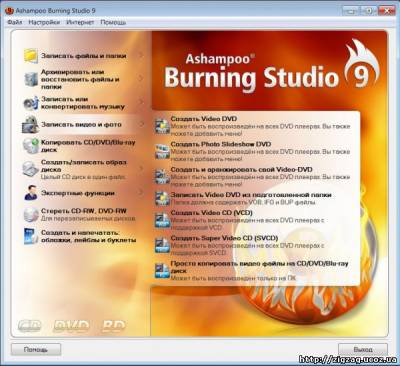Screen dimensions: 400x366
Task: Open the Интернет menu
Action: (x=80, y=22)
